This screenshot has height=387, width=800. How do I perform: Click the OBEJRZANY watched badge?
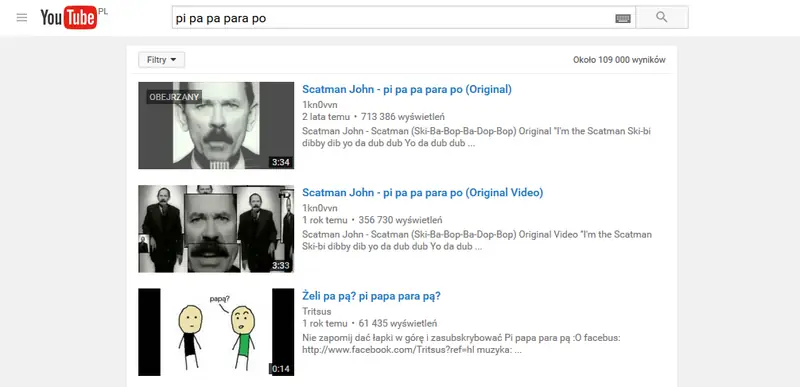point(174,97)
